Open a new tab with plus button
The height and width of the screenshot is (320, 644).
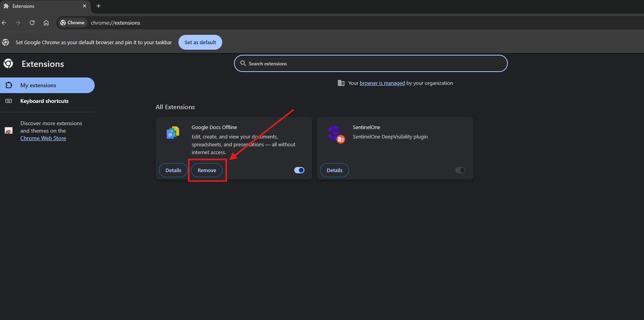99,6
